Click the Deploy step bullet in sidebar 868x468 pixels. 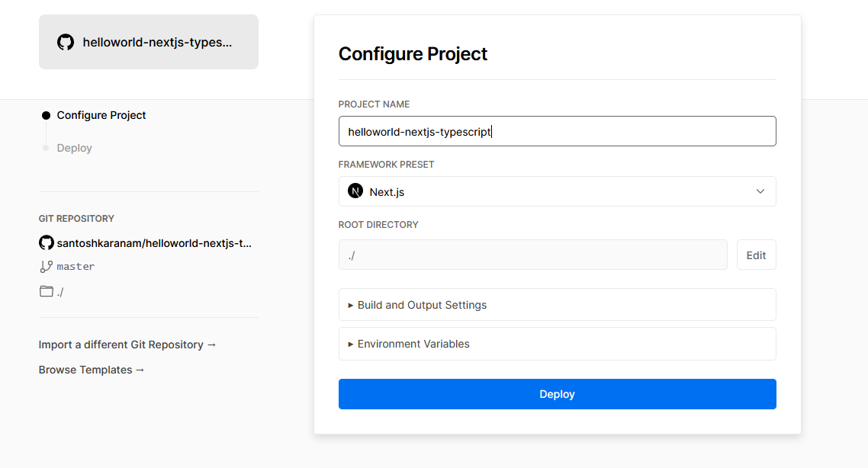46,148
